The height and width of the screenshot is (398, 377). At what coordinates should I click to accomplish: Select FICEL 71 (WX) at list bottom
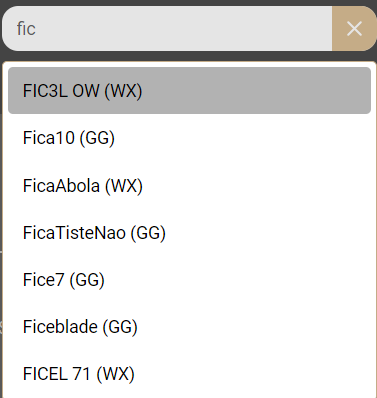tap(189, 373)
